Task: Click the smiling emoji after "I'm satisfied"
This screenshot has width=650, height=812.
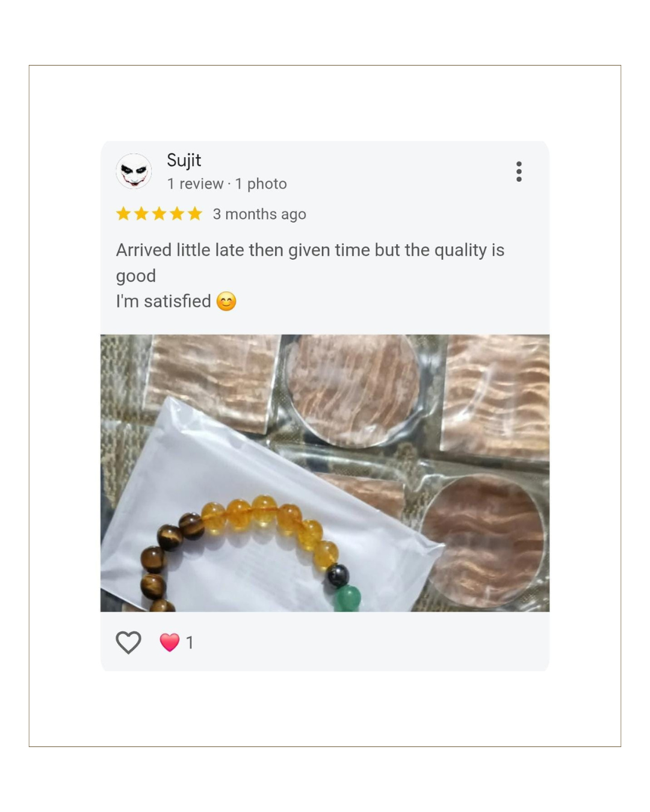Action: pos(226,301)
